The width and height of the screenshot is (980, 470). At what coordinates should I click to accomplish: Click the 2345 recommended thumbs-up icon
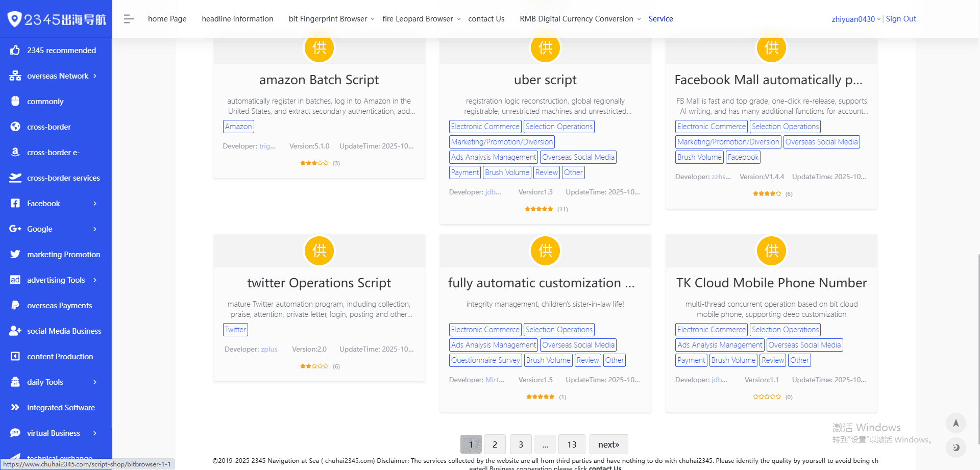pos(15,50)
